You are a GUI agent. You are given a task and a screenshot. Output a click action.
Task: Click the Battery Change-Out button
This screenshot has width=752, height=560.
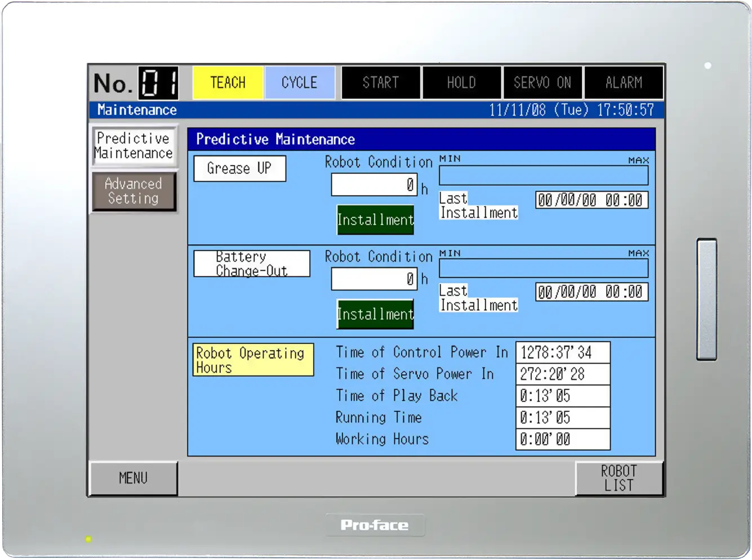tap(252, 263)
